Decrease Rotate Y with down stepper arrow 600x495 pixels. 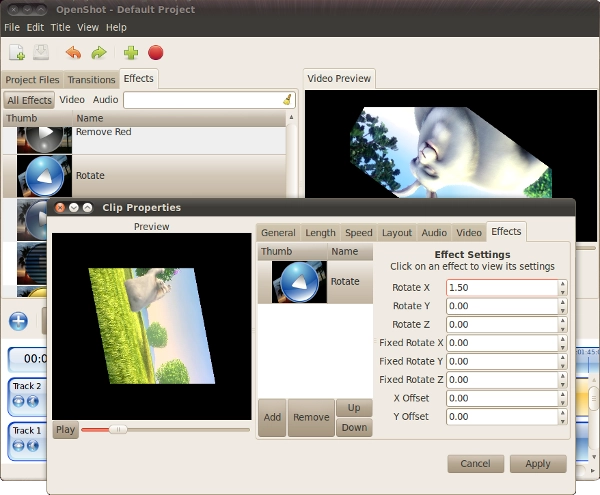pyautogui.click(x=562, y=311)
